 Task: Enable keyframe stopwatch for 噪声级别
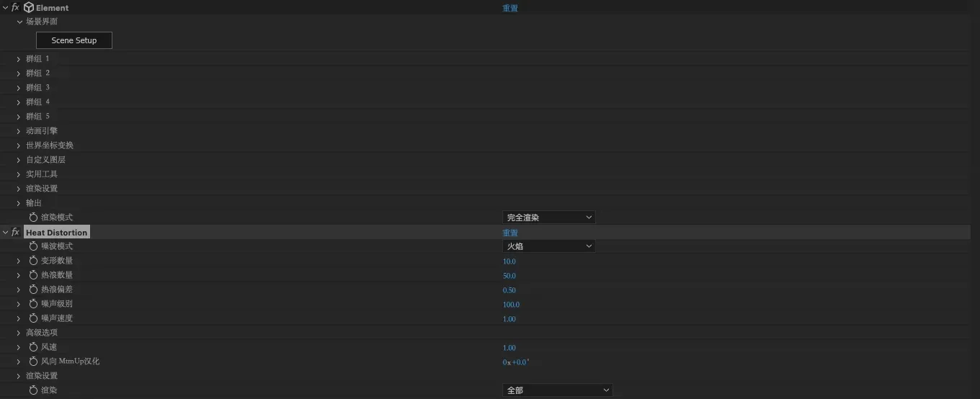point(33,304)
